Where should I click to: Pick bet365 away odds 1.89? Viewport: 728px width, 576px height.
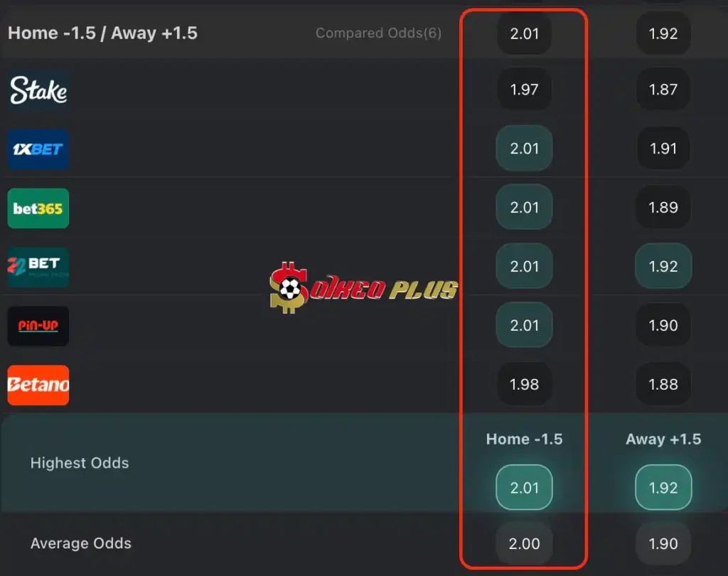coord(663,207)
